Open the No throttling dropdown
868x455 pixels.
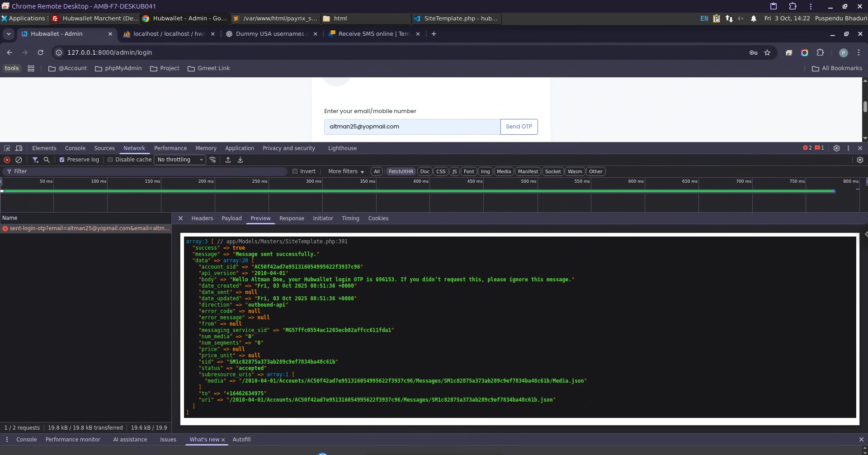click(x=180, y=160)
